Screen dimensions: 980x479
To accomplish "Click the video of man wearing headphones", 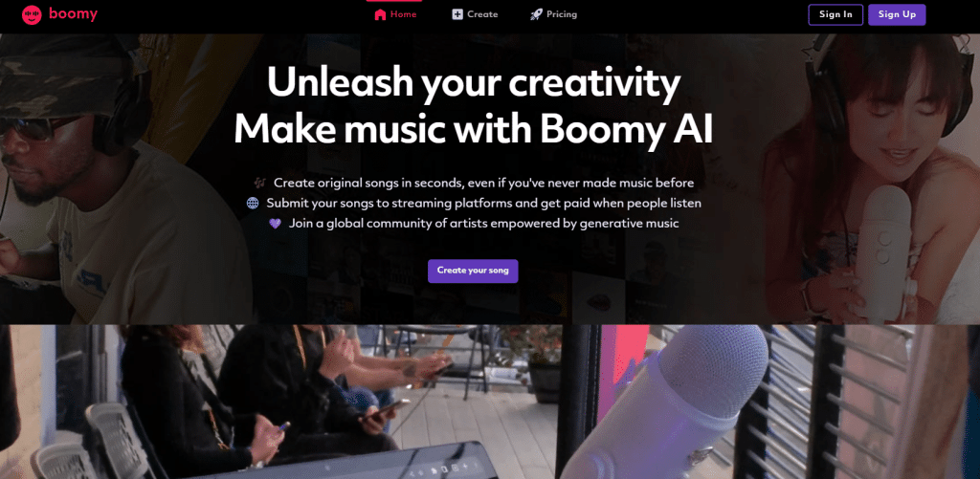I will pyautogui.click(x=125, y=179).
